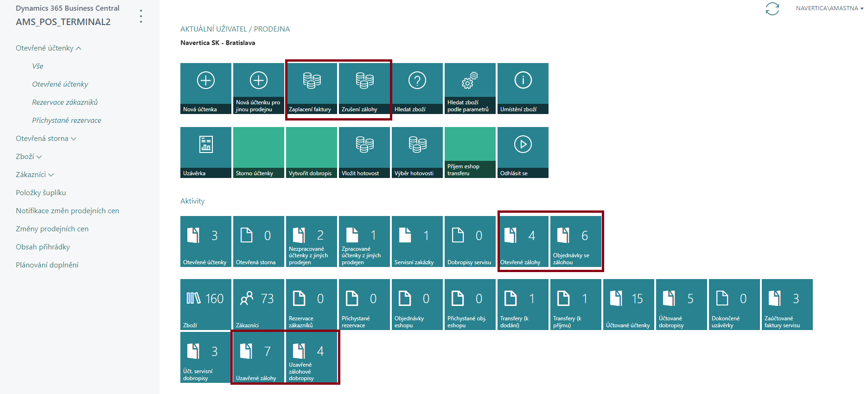Select the Otevřené účtenky sidebar sub-item

pos(60,84)
